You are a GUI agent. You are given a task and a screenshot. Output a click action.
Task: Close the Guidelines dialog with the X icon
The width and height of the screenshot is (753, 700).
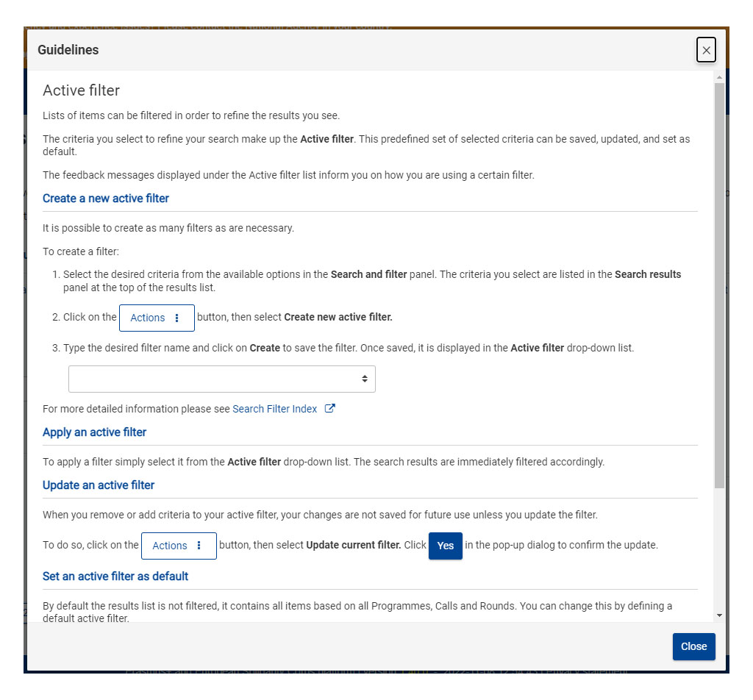(x=706, y=50)
